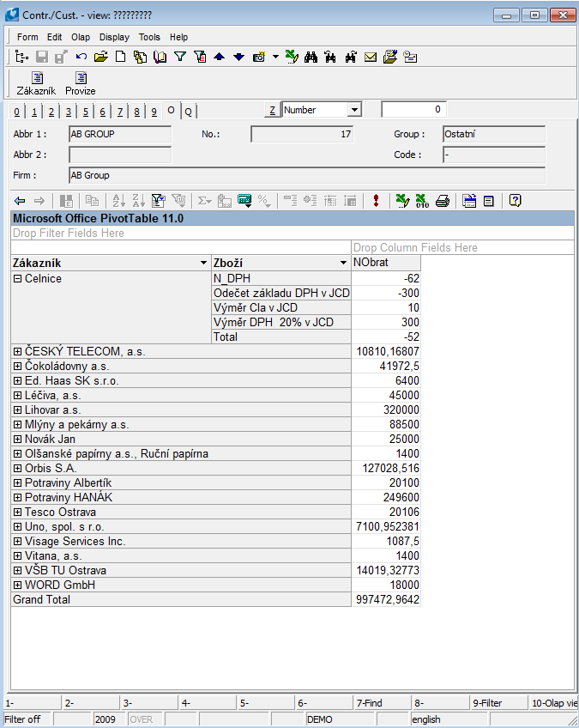
Task: Click the Sort Ascending A-Z icon
Action: [118, 201]
